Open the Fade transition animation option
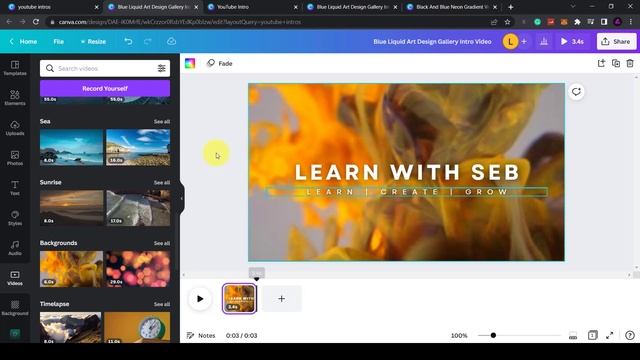This screenshot has height=360, width=640. (220, 63)
